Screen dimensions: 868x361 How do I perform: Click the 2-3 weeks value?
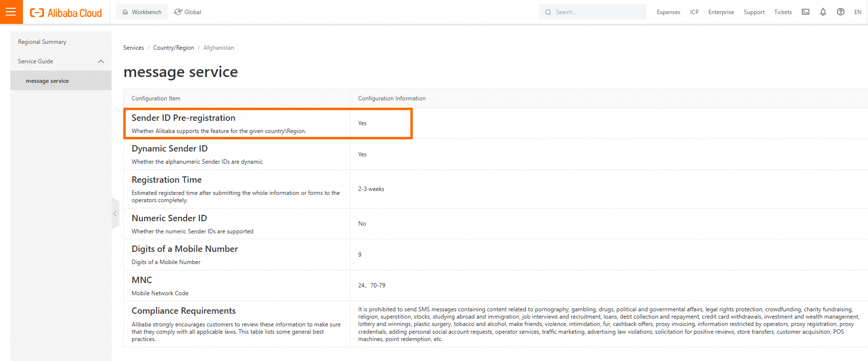pyautogui.click(x=371, y=189)
